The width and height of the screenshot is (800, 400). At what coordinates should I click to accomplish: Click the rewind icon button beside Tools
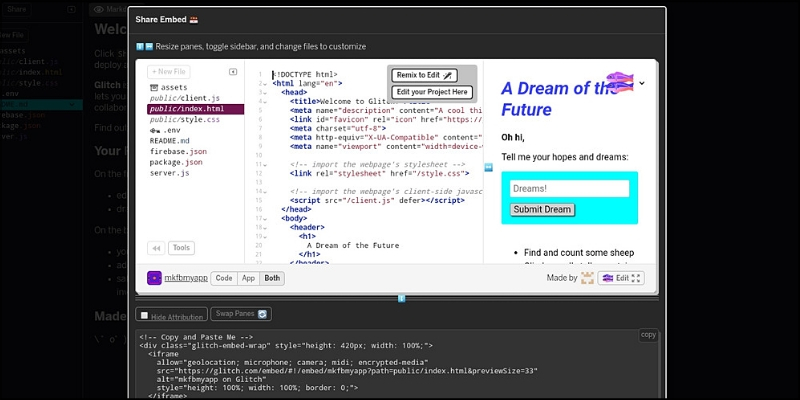tap(156, 248)
